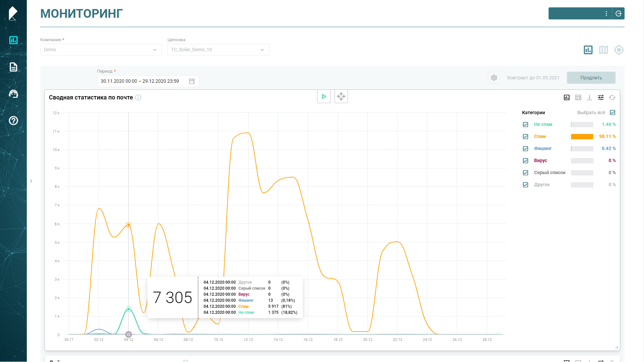Click the Не спам percentage bar
The image size is (644, 362).
[582, 125]
